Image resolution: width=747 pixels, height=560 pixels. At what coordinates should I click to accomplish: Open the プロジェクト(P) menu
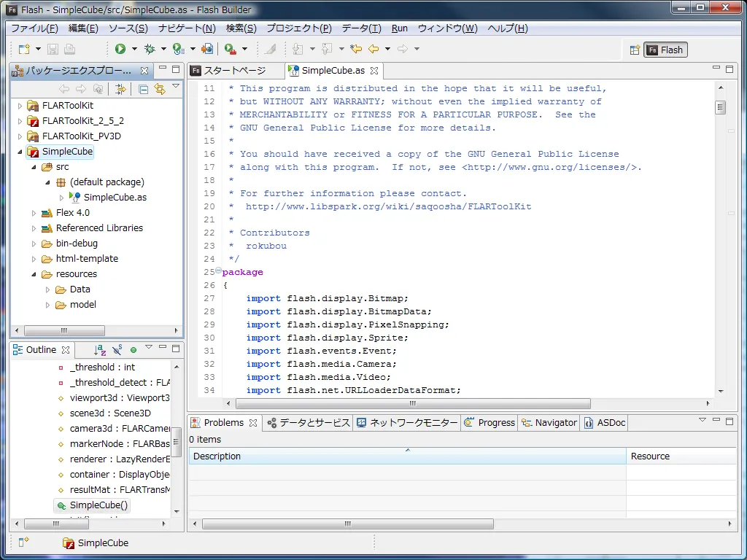[298, 28]
